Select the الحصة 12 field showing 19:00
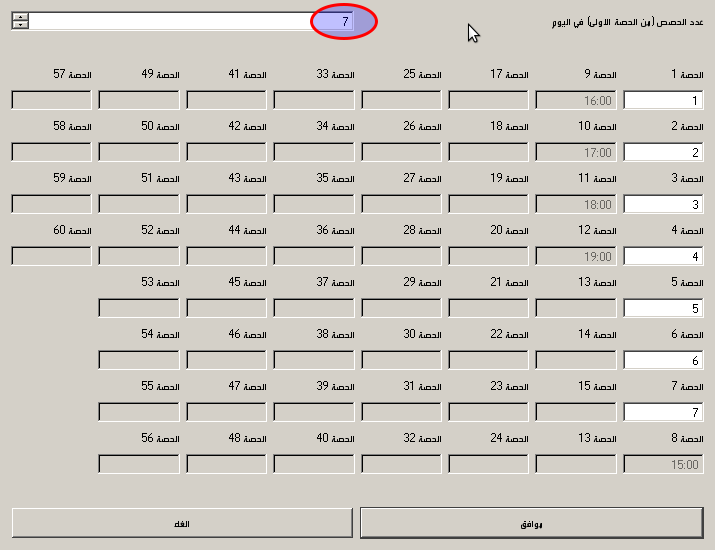The image size is (715, 550). coord(576,256)
